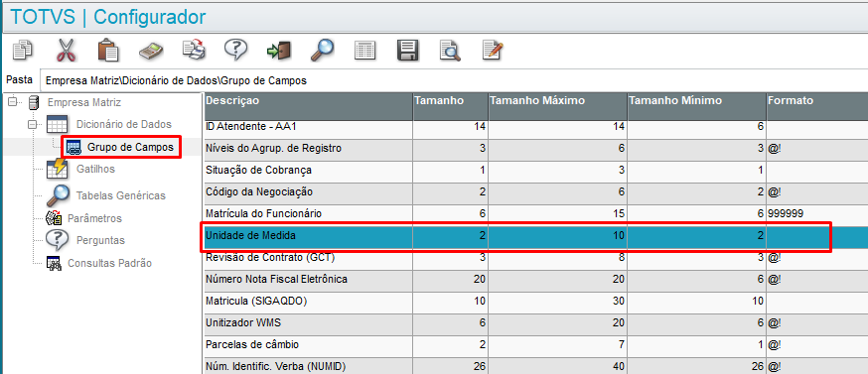Select row Código da Negociação

[536, 192]
